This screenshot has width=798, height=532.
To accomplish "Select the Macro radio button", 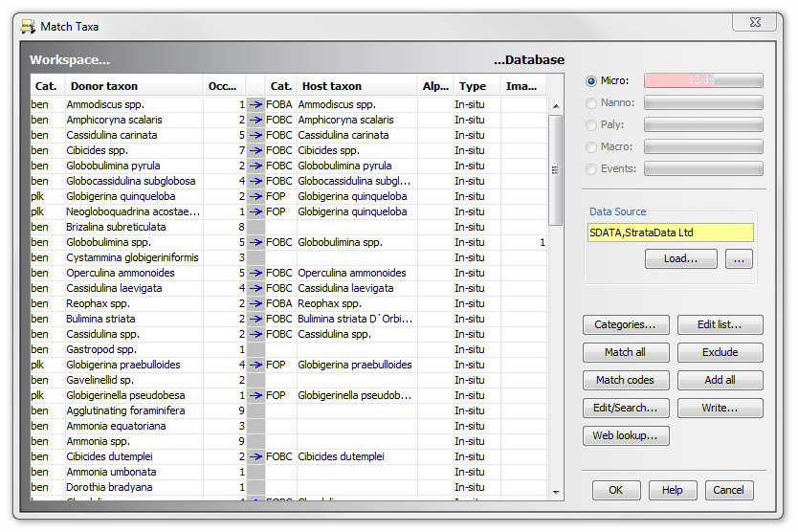I will pos(591,146).
